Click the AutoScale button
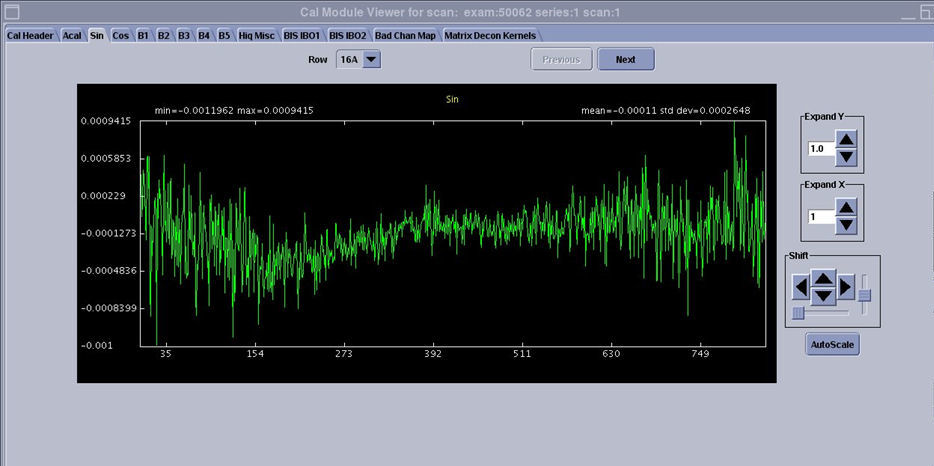This screenshot has width=934, height=466. [832, 345]
